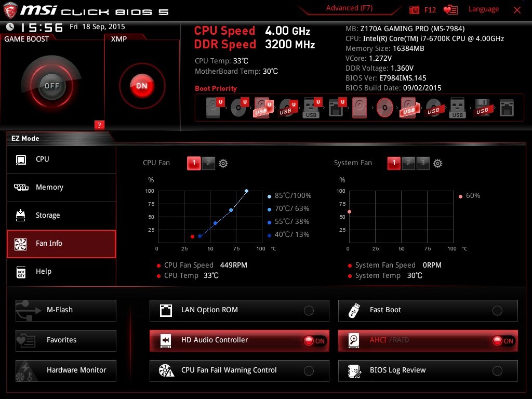Screen dimensions: 532x399
Task: Switch to System Fan 2
Action: [408, 163]
